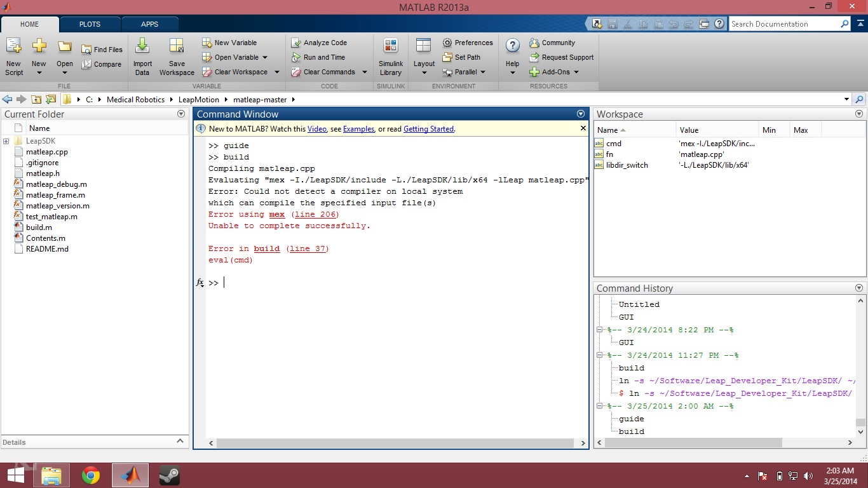Click the mex error link

[276, 214]
